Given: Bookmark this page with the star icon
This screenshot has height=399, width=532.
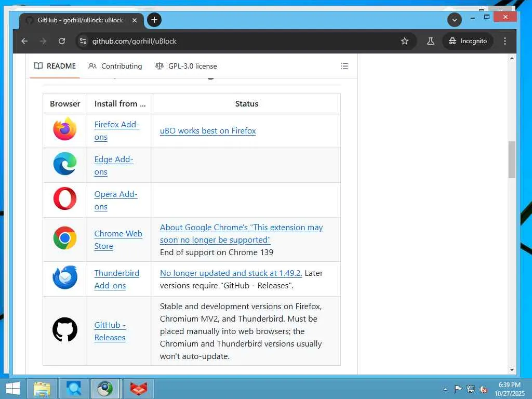Looking at the screenshot, I should pyautogui.click(x=404, y=41).
